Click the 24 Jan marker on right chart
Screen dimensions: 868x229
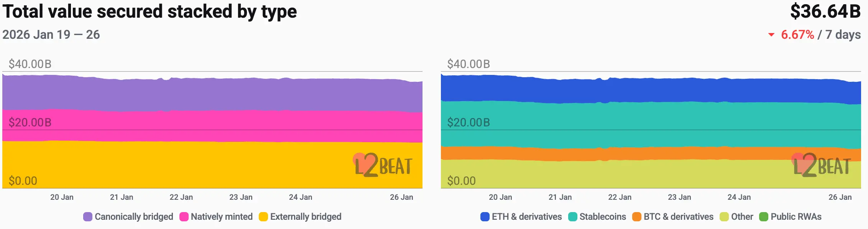coord(739,197)
